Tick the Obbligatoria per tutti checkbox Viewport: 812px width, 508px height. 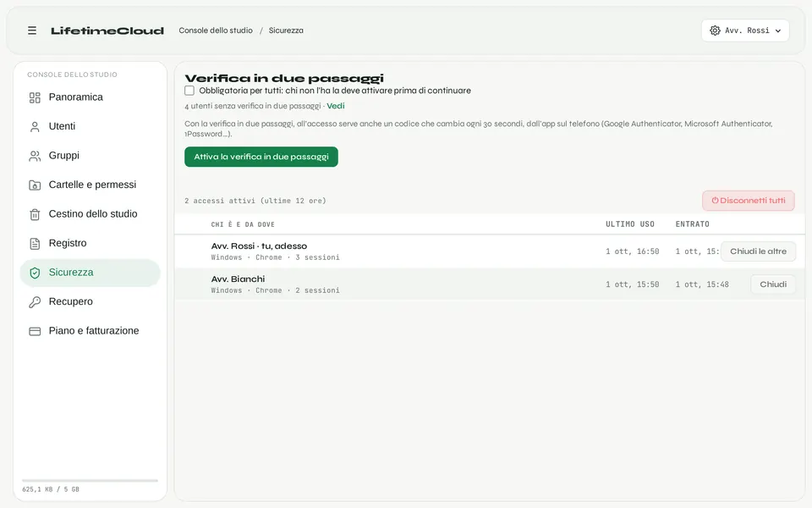point(189,91)
